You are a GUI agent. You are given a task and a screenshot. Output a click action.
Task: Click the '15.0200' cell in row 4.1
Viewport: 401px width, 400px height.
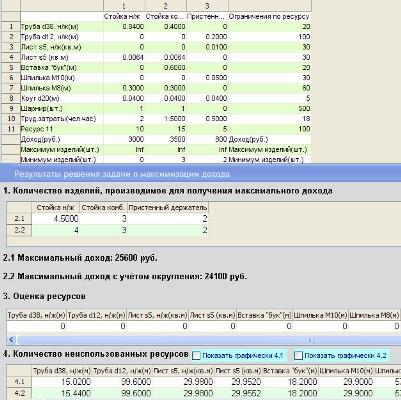pos(62,382)
